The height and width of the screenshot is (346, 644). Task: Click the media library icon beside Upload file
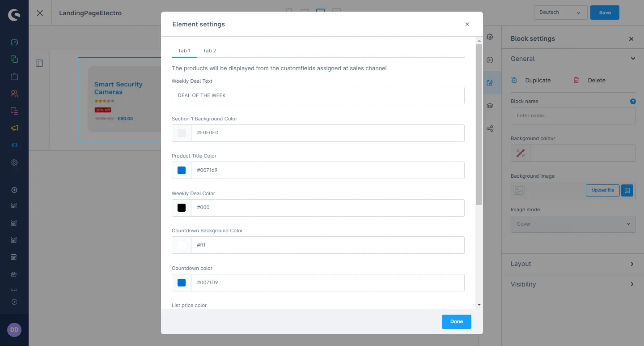pos(627,190)
